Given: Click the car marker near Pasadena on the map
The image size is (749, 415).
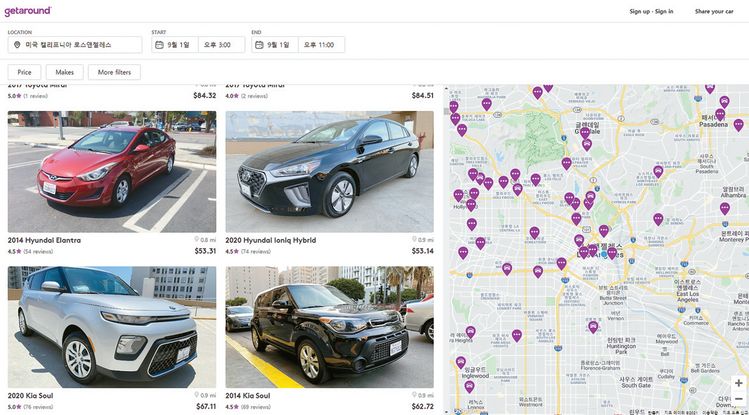Looking at the screenshot, I should click(719, 115).
